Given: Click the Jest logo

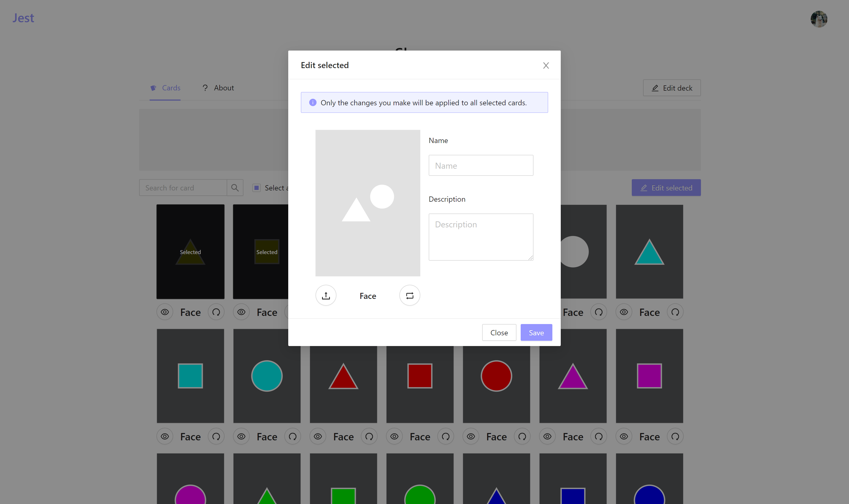Looking at the screenshot, I should tap(23, 18).
